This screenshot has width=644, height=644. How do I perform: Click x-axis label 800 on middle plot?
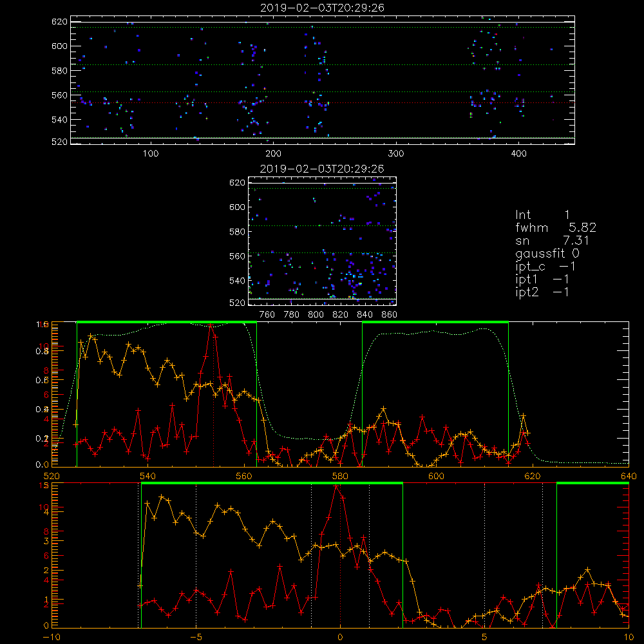[316, 315]
